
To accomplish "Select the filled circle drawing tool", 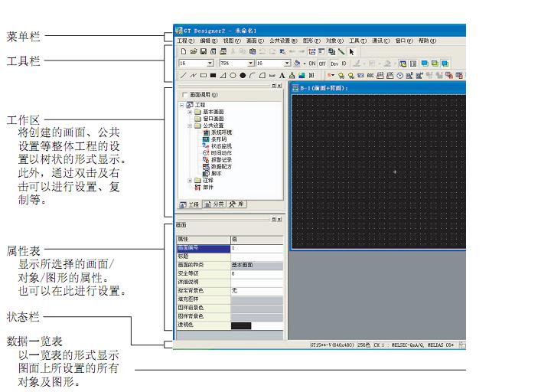I will 243,76.
